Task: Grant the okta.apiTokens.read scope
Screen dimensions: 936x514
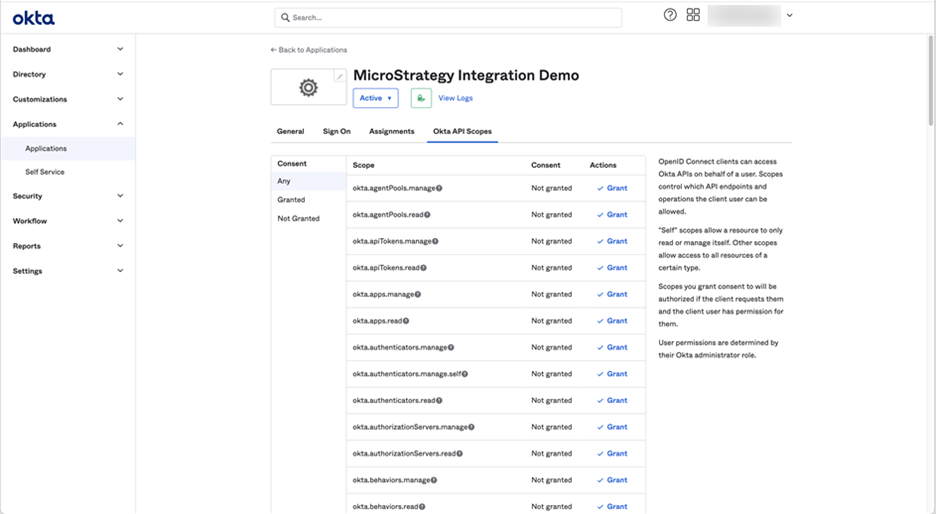Action: 612,267
